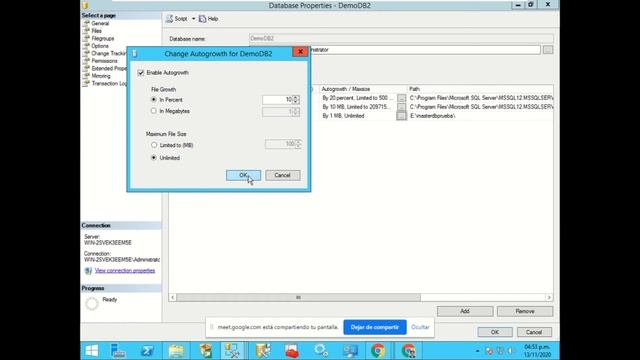Click the Remove file button
The image size is (640, 360).
tap(525, 311)
